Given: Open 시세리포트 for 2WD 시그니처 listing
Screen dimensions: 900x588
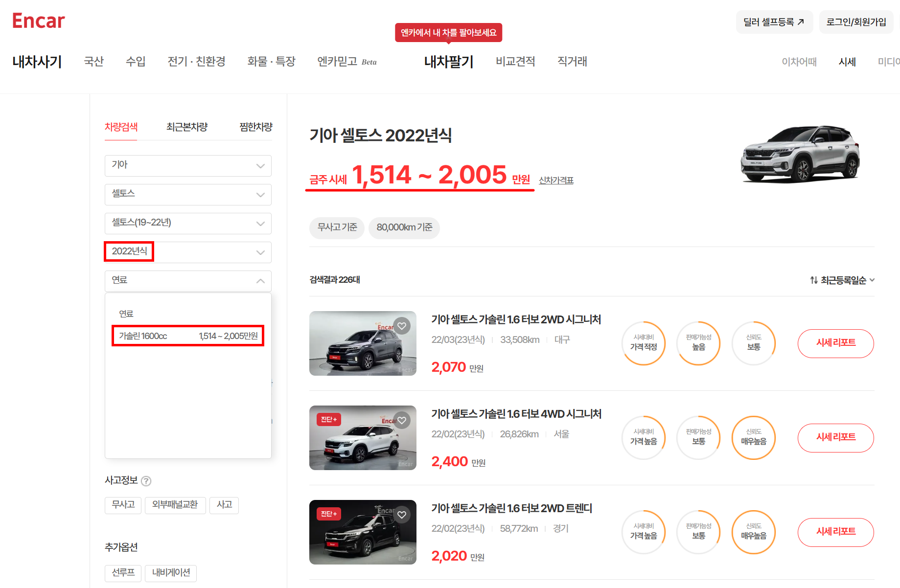Looking at the screenshot, I should point(836,343).
